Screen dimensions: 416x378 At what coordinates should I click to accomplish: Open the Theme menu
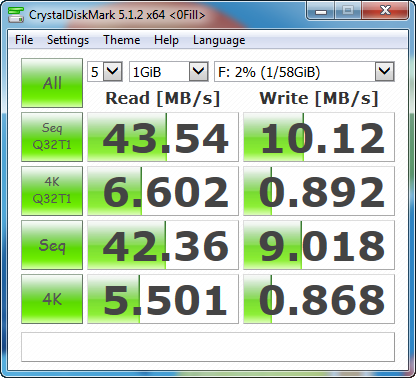[x=122, y=40]
